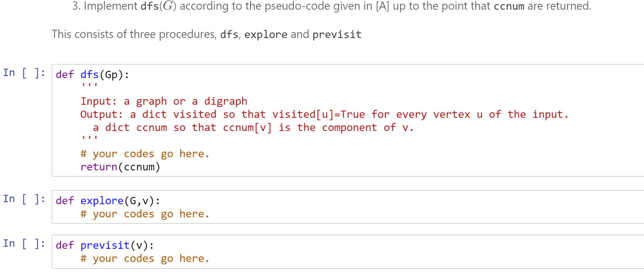This screenshot has height=274, width=644.
Task: Click the In [ ] prompt beside previsit cell
Action: 24,244
